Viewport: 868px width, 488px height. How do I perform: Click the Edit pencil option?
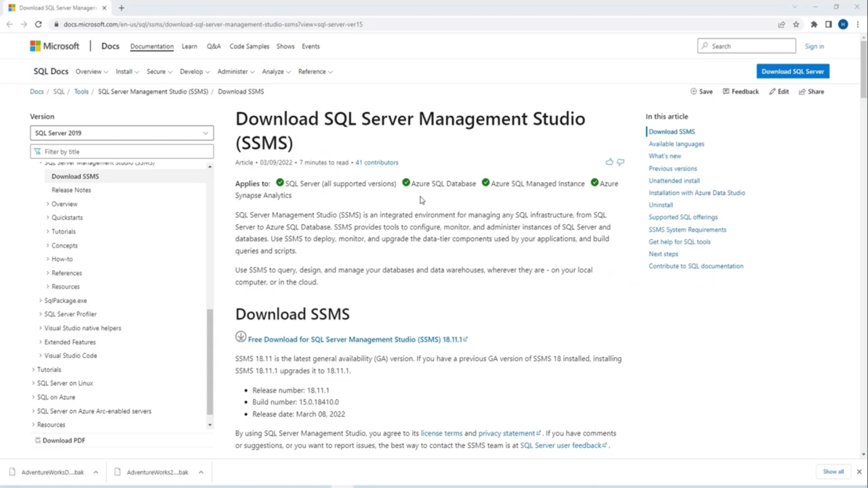(x=779, y=91)
